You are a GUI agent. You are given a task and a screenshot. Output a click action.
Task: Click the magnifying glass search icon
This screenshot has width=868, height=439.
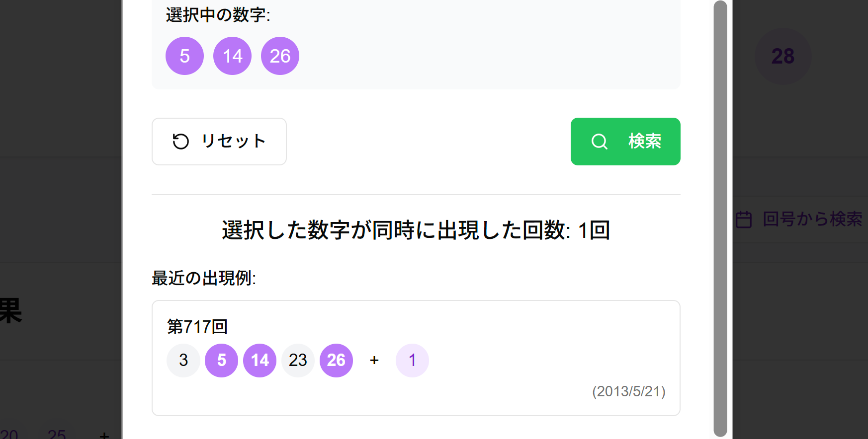click(x=599, y=142)
